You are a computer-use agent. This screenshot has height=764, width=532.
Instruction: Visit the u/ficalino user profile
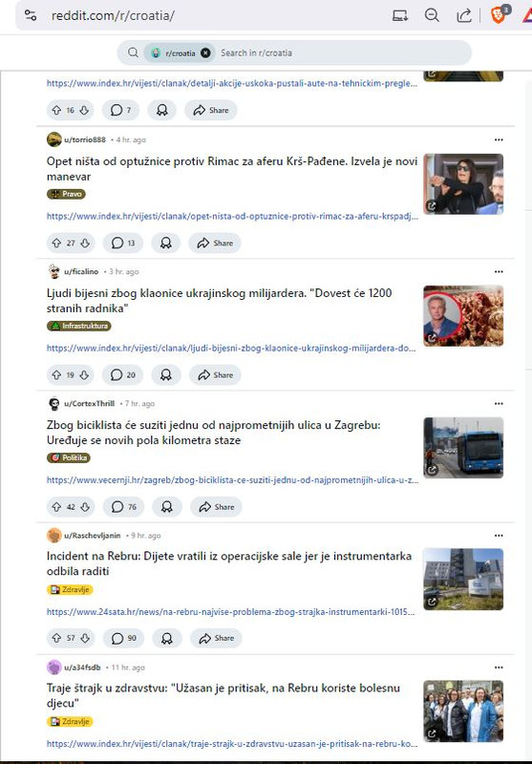pyautogui.click(x=81, y=271)
